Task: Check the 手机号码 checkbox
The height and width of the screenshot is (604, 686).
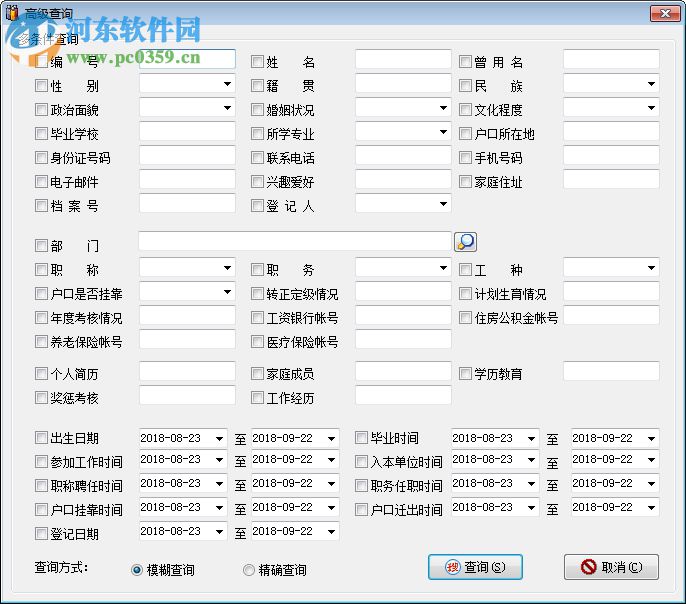Action: tap(465, 157)
